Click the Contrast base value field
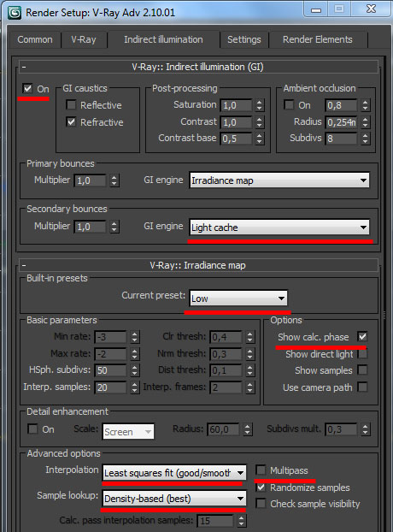The width and height of the screenshot is (393, 532). pyautogui.click(x=236, y=139)
